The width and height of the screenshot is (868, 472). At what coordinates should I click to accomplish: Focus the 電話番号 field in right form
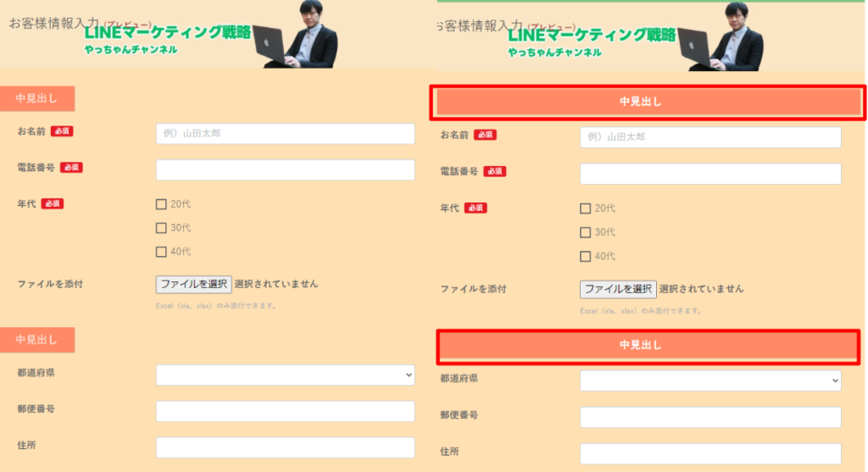[710, 174]
